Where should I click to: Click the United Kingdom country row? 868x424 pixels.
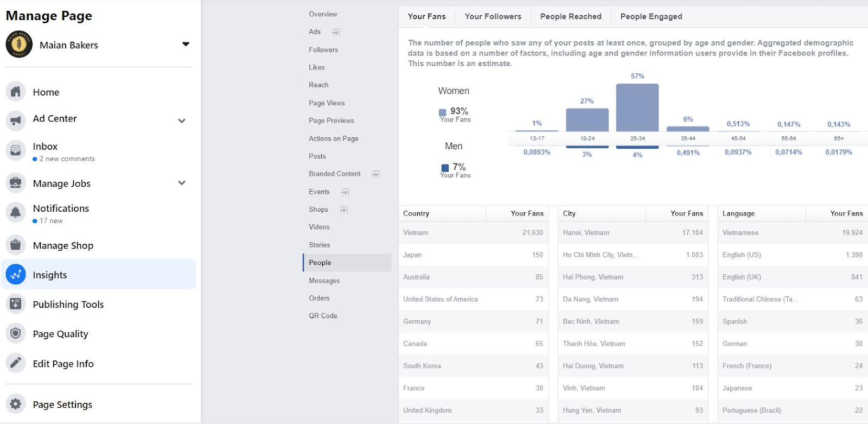tap(474, 410)
